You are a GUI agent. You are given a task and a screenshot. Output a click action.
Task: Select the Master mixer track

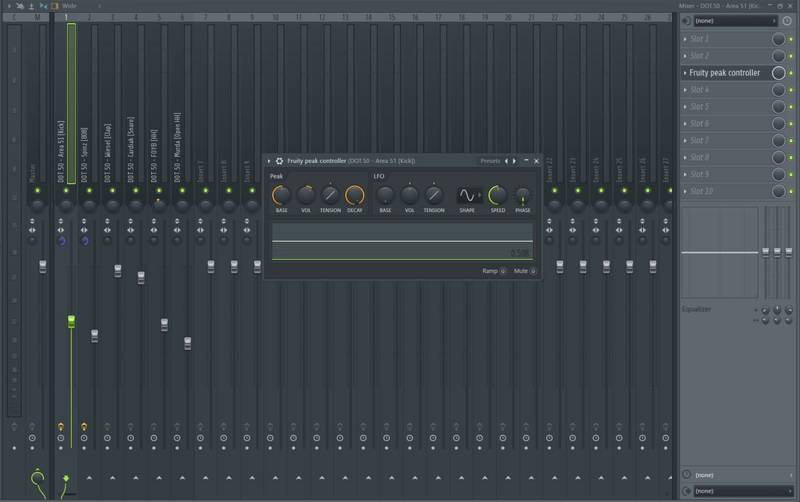click(37, 150)
